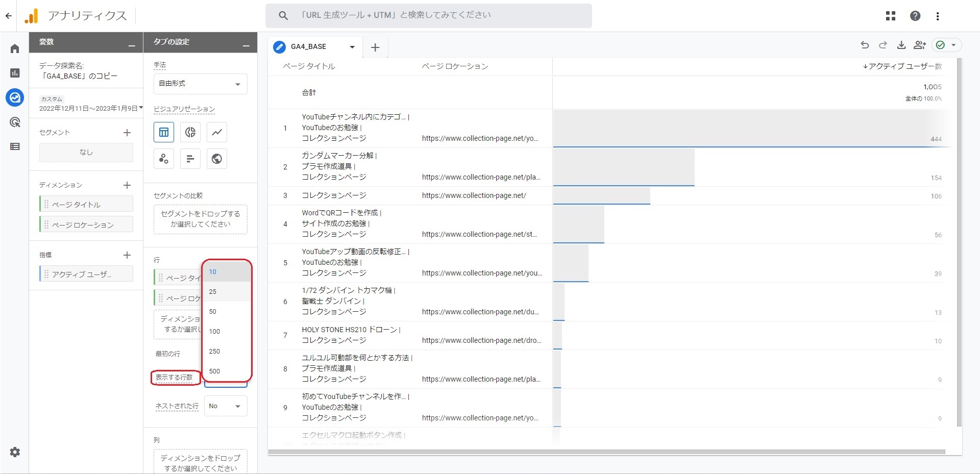
Task: Choose 500 rows option
Action: point(227,371)
